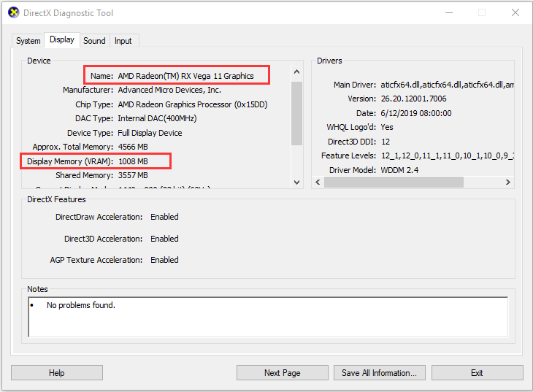Click the Exit button
Screen dimensions: 533x392
(x=477, y=372)
